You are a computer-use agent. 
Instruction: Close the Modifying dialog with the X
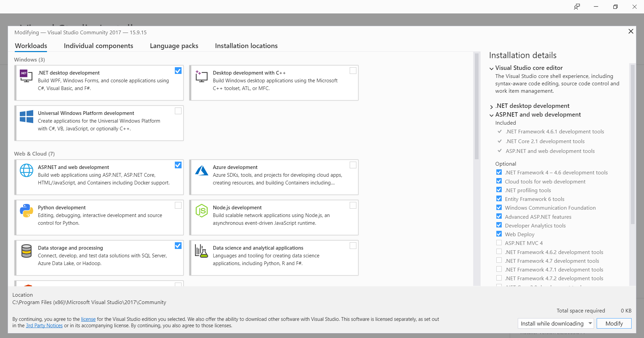pyautogui.click(x=631, y=31)
